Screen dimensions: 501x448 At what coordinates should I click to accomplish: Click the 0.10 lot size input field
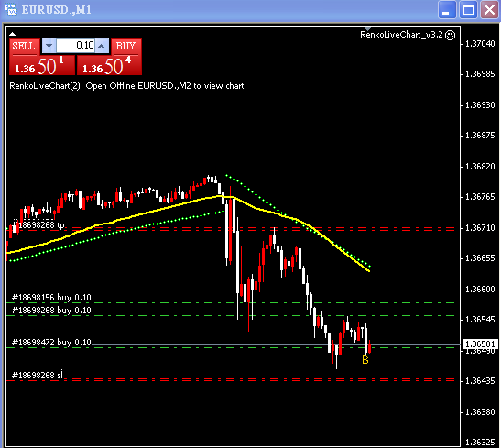75,46
